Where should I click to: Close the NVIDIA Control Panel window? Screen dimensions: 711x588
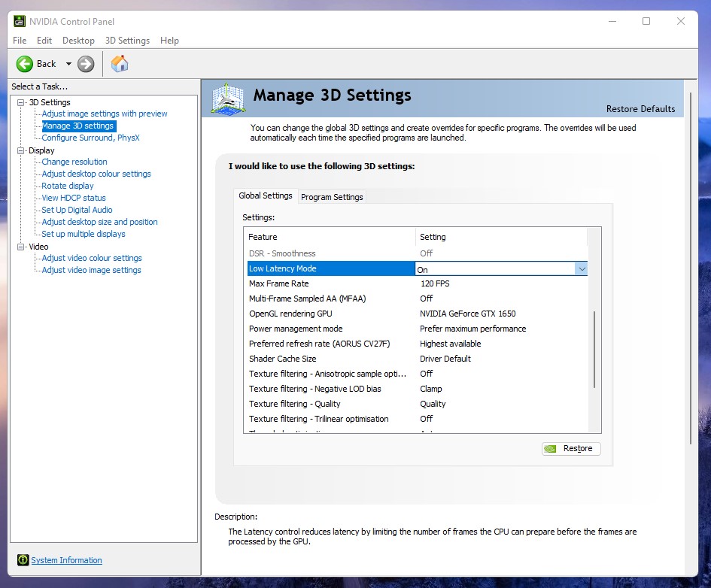(x=681, y=21)
